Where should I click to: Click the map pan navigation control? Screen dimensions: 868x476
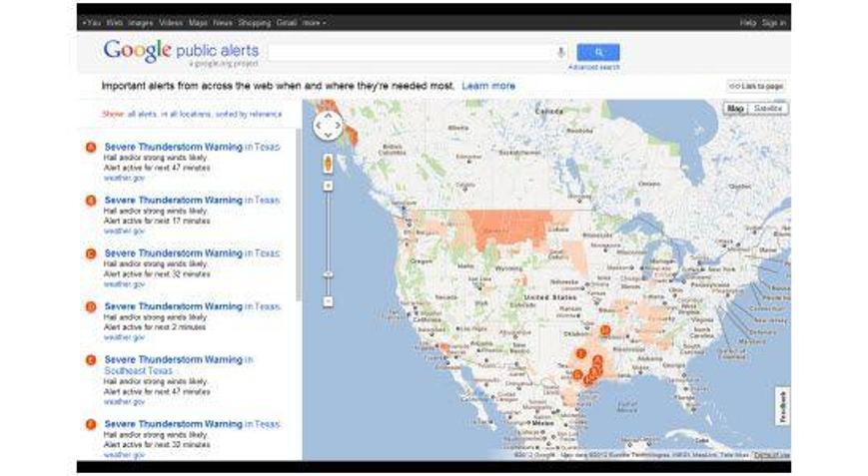(x=328, y=126)
